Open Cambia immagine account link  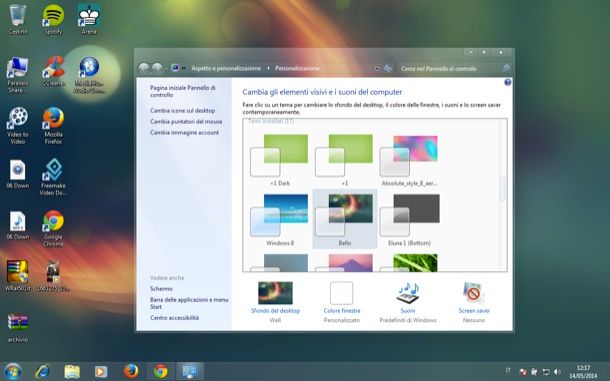184,132
